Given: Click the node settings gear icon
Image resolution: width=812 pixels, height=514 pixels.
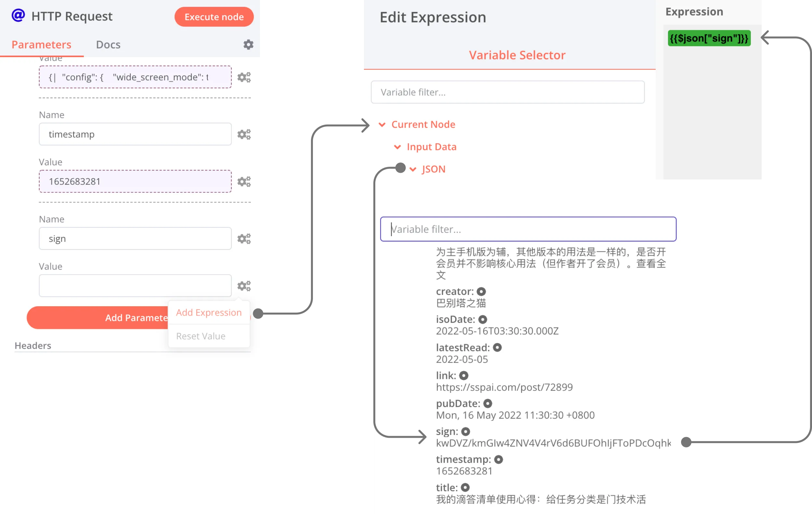Looking at the screenshot, I should coord(248,44).
